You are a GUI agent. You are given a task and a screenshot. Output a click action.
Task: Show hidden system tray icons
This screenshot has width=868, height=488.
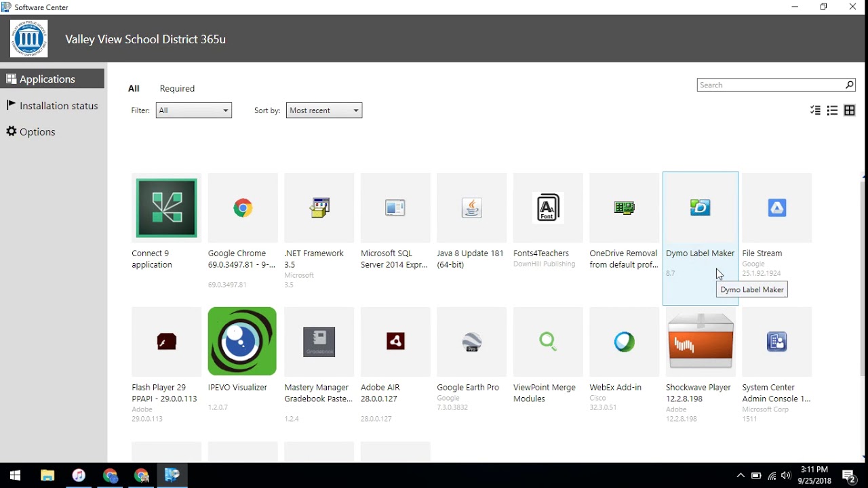click(x=741, y=476)
